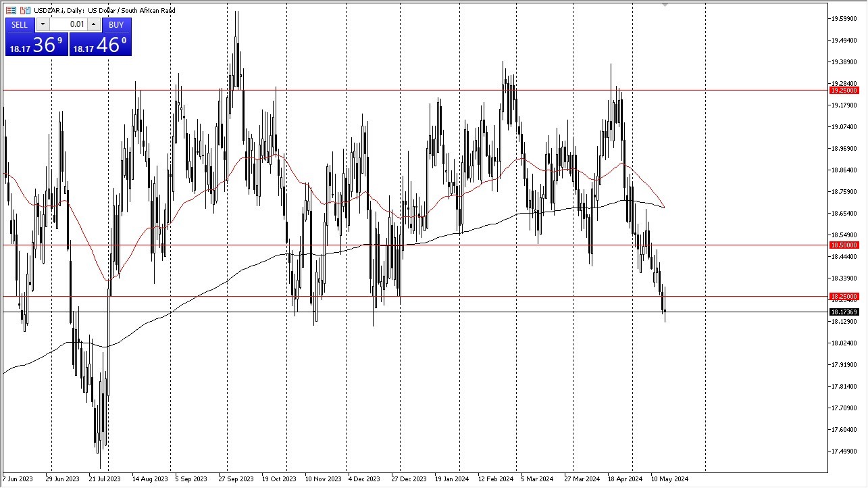
Task: Click the 19 Jan 2024 date label
Action: 452,479
